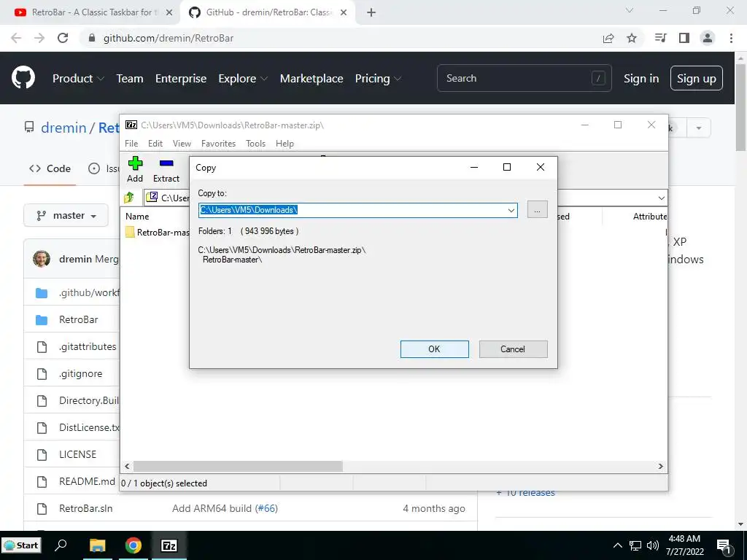Open the RetroBar.sln file link
747x560 pixels.
point(86,508)
